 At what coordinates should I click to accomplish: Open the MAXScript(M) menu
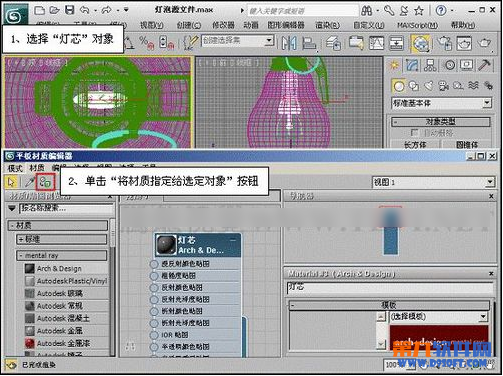(417, 25)
